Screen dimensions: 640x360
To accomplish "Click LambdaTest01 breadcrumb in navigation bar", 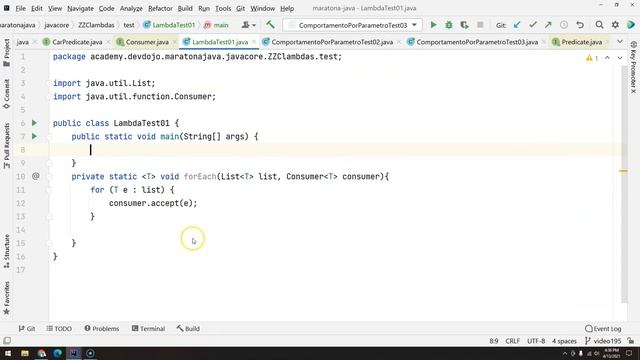I will [x=169, y=25].
